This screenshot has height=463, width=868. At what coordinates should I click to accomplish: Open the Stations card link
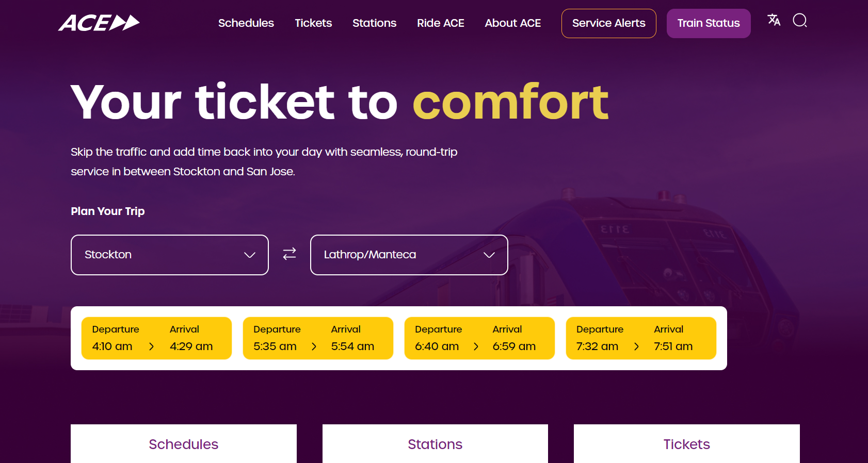coord(435,444)
